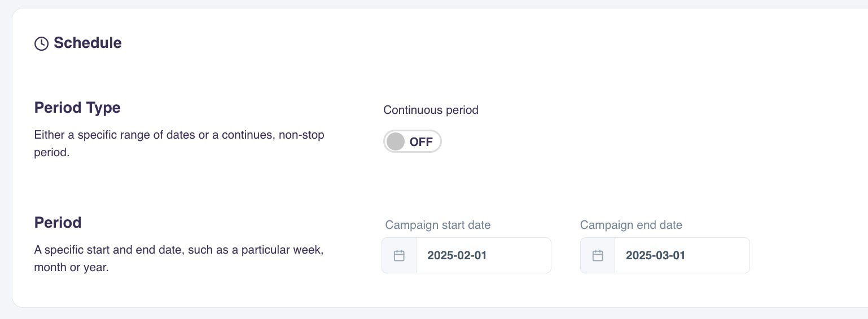
Task: Click the Period description about start and end date
Action: [178, 258]
